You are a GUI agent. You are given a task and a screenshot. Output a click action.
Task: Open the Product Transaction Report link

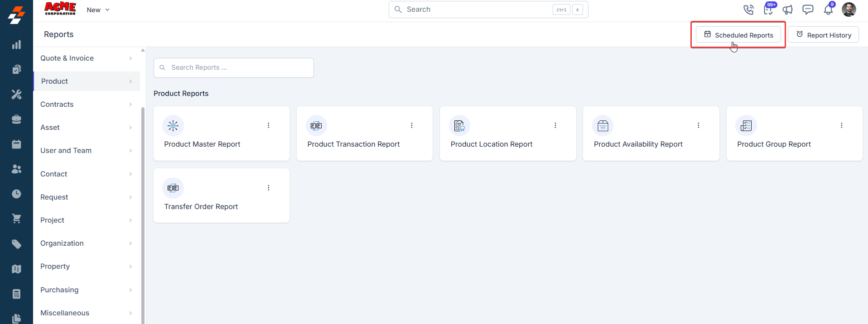point(353,144)
